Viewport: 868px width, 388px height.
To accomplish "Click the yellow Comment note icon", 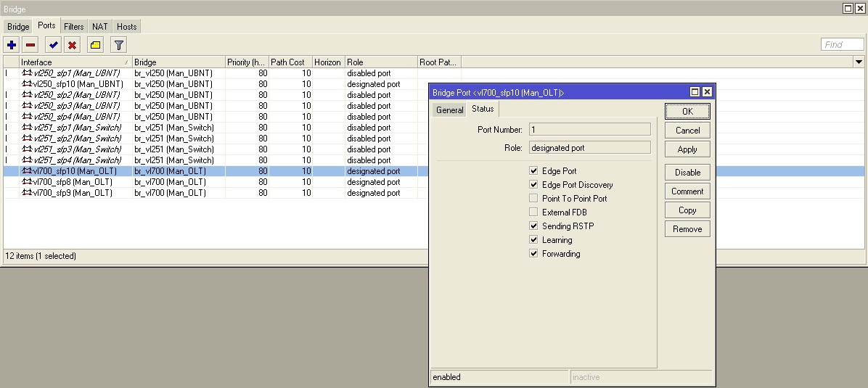I will (x=96, y=45).
